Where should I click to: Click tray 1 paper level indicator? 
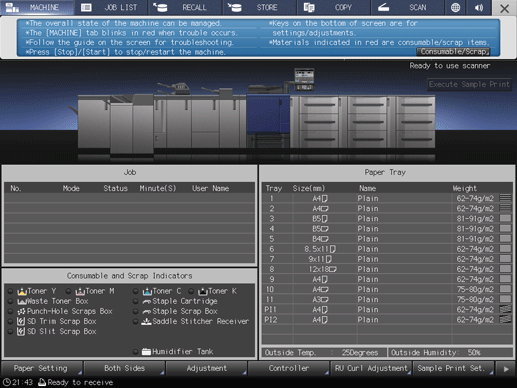[x=505, y=198]
